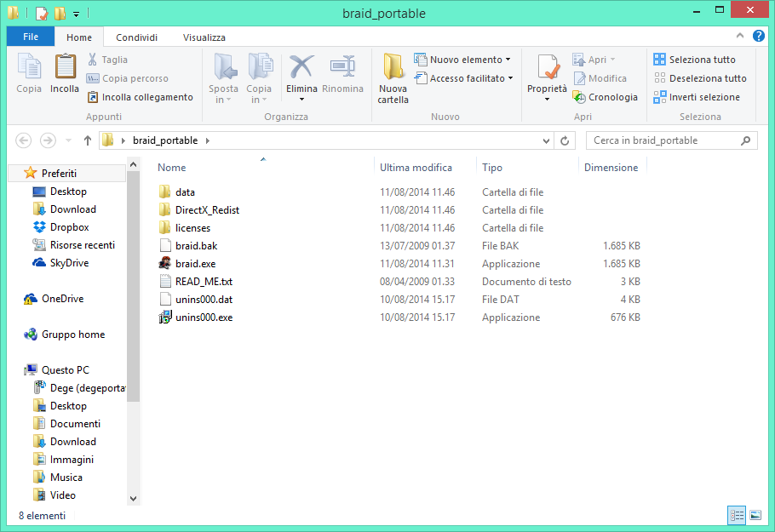Click the Copia icon in the ribbon

tap(28, 75)
